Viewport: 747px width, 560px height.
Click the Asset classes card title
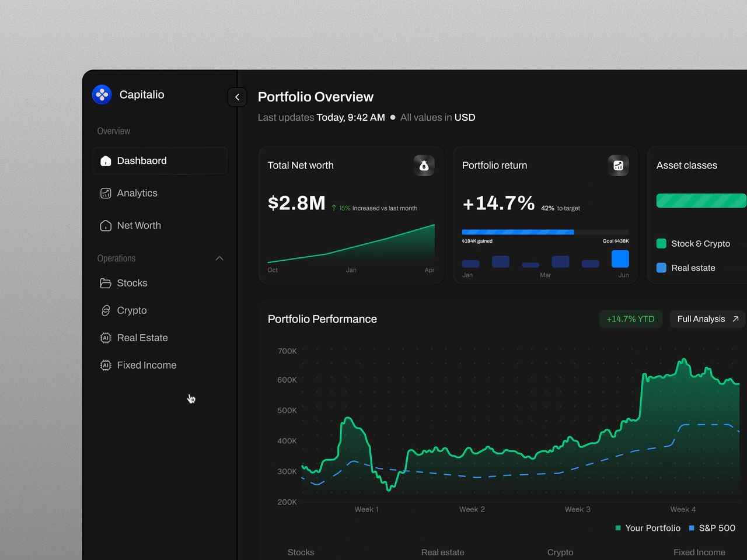(687, 166)
